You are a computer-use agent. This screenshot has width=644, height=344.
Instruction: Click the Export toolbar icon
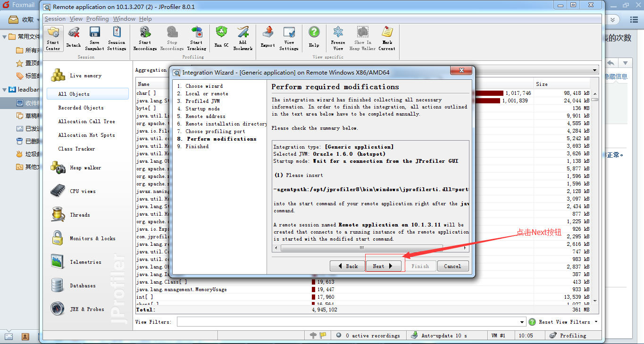point(268,38)
